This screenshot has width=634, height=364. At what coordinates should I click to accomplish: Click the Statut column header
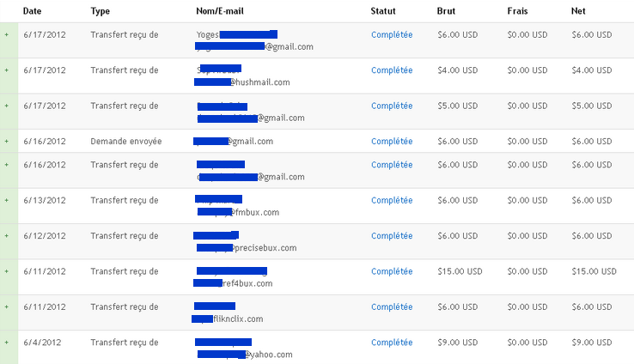pos(383,11)
